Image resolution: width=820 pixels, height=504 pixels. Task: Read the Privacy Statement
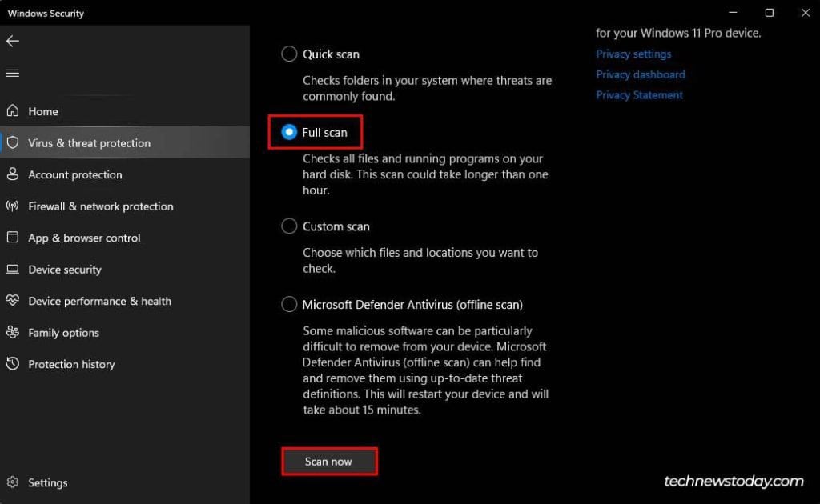pos(639,94)
